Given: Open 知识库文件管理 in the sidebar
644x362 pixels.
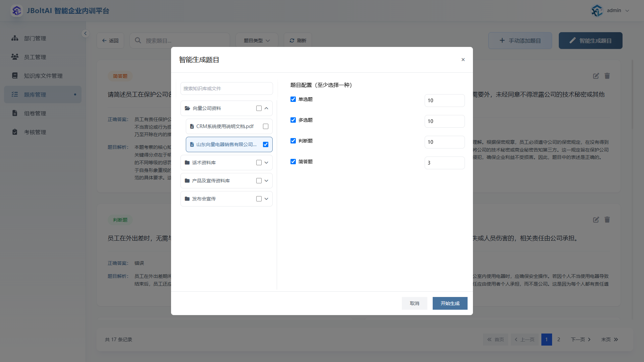Looking at the screenshot, I should (43, 76).
